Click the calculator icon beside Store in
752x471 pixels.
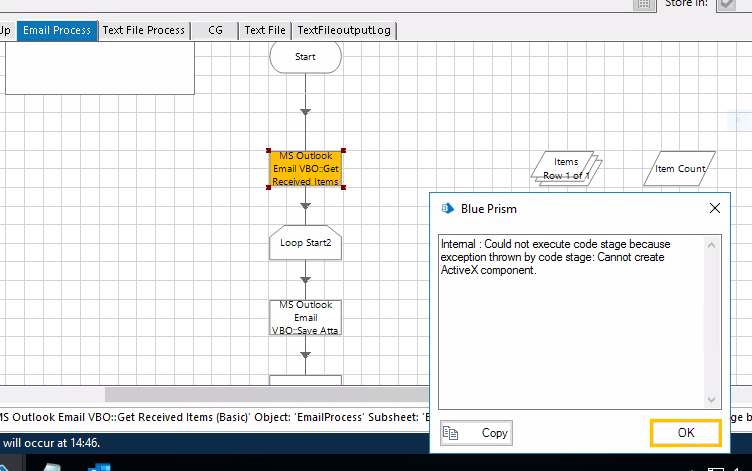coord(644,4)
